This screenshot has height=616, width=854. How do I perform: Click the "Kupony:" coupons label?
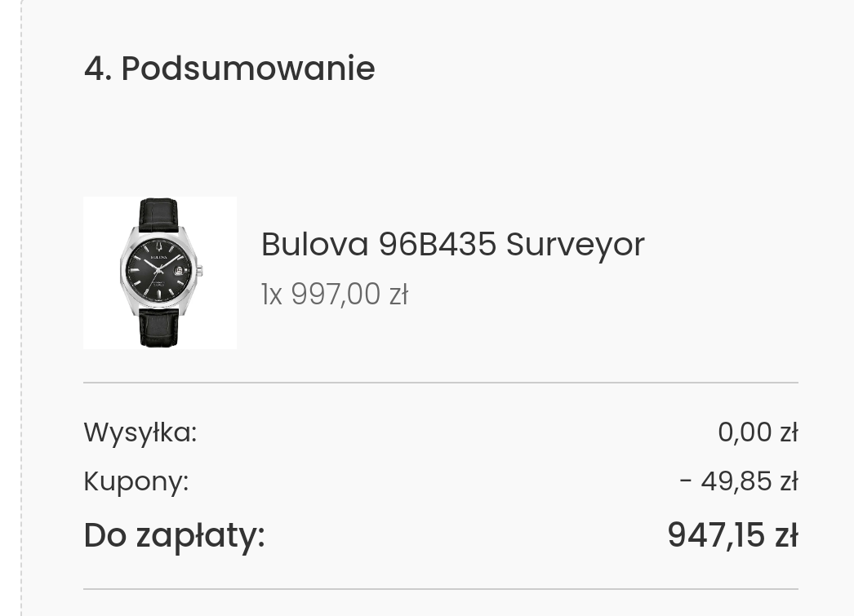pyautogui.click(x=136, y=481)
